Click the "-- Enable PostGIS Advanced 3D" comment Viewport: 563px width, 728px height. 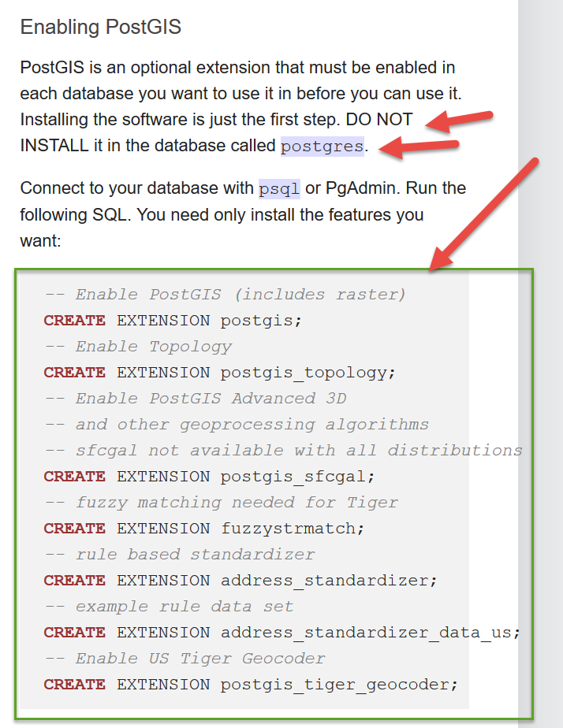tap(196, 399)
